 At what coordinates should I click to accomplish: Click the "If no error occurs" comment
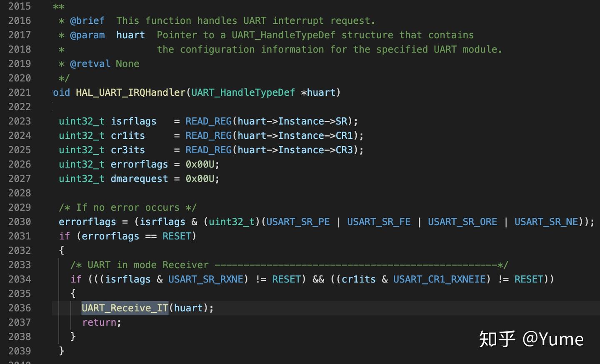(127, 207)
